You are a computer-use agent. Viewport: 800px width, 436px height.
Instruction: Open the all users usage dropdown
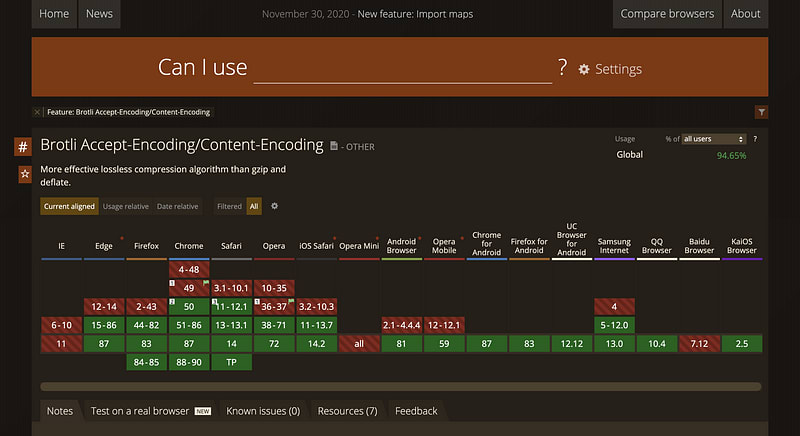click(714, 139)
